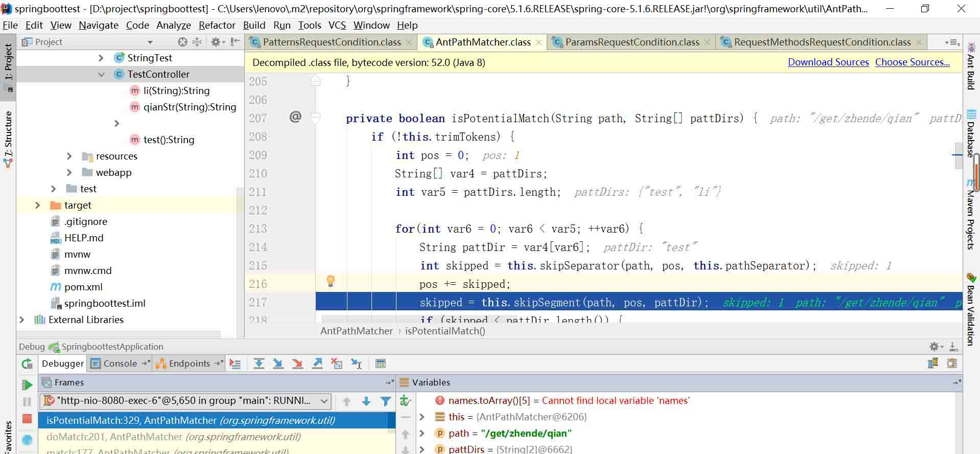Click Choose Sources link

(x=912, y=62)
